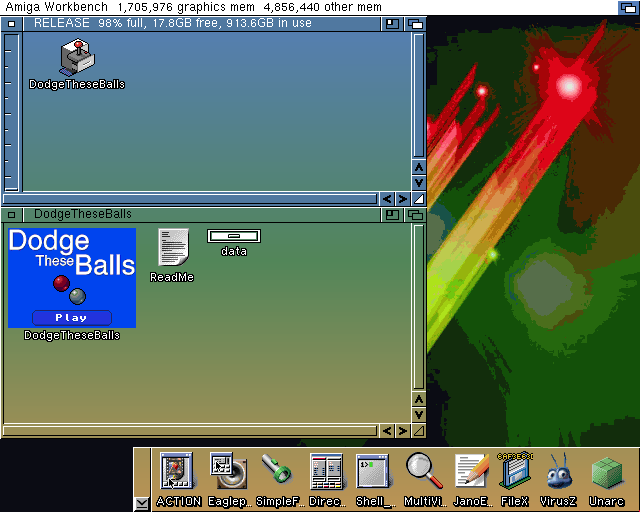Click the Workbench screen depth gadget
The image size is (640, 512).
(628, 8)
